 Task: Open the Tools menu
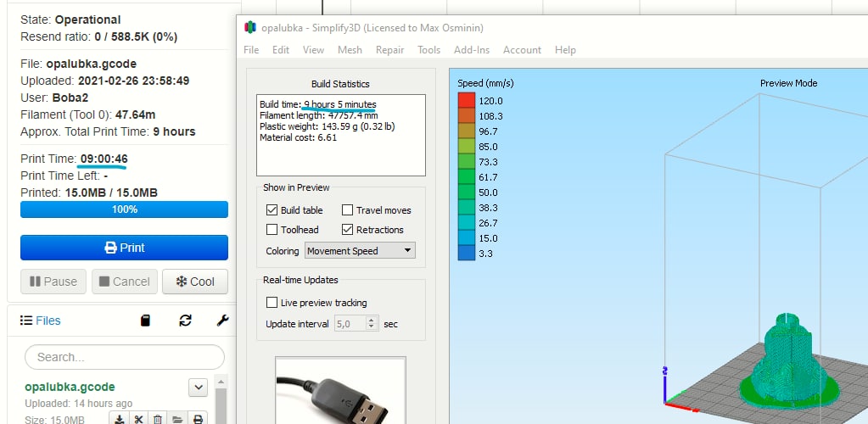click(x=429, y=50)
